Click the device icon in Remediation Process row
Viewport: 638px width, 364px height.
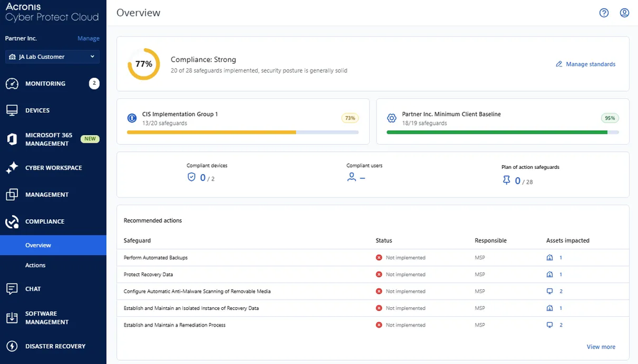click(549, 325)
